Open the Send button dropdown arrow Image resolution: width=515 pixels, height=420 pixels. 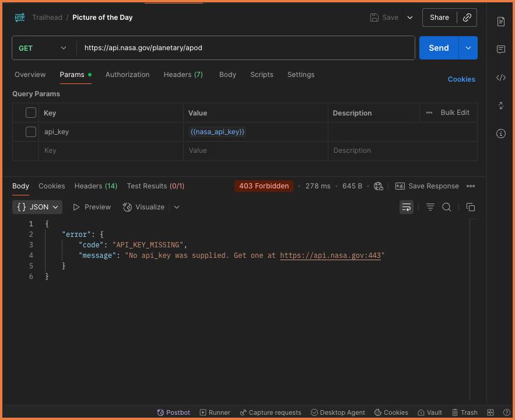coord(468,48)
